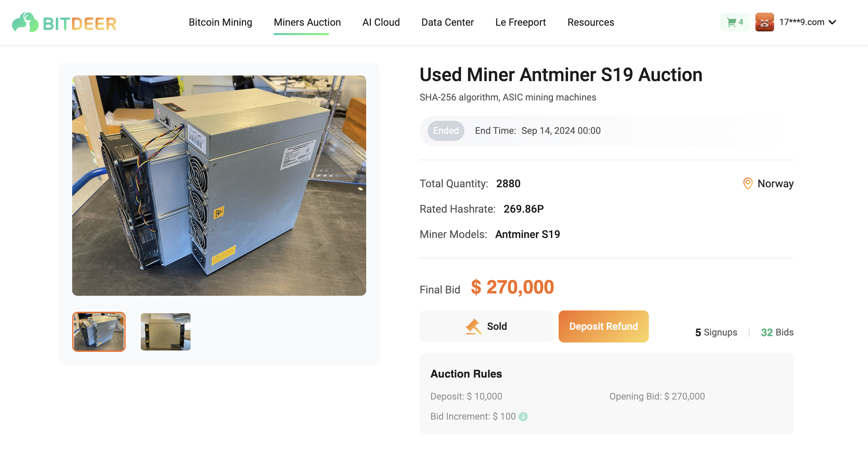
Task: Click the auction gavel Sold icon
Action: coord(473,326)
